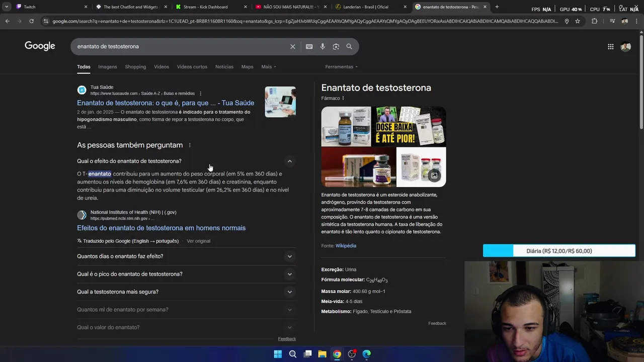Screen dimensions: 644x362
Task: Select the Vídeos search filter
Action: [x=162, y=67]
